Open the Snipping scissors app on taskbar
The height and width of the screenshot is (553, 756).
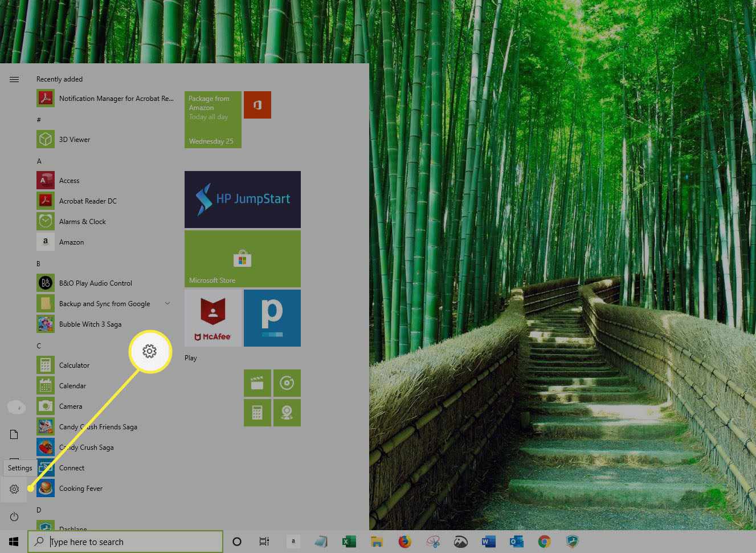(x=433, y=542)
